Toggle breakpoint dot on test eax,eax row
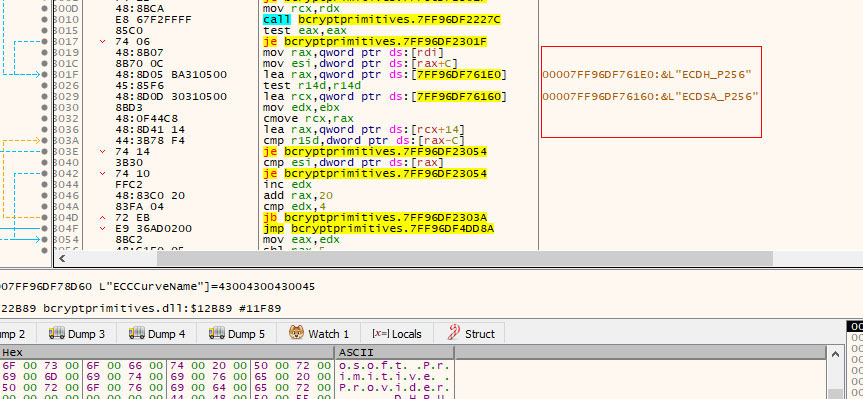Image resolution: width=863 pixels, height=399 pixels. tap(45, 30)
